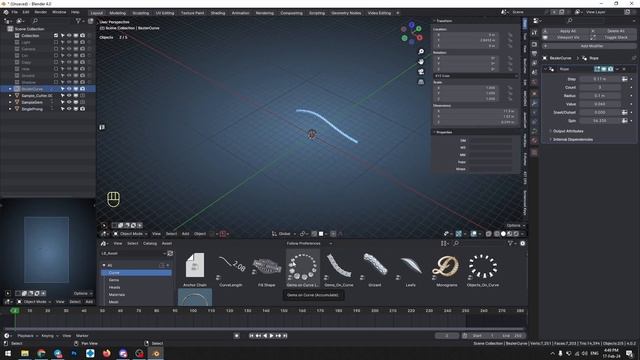Select the Gems_On_Curve asset
Viewport: 640px width, 360px height.
(x=338, y=268)
